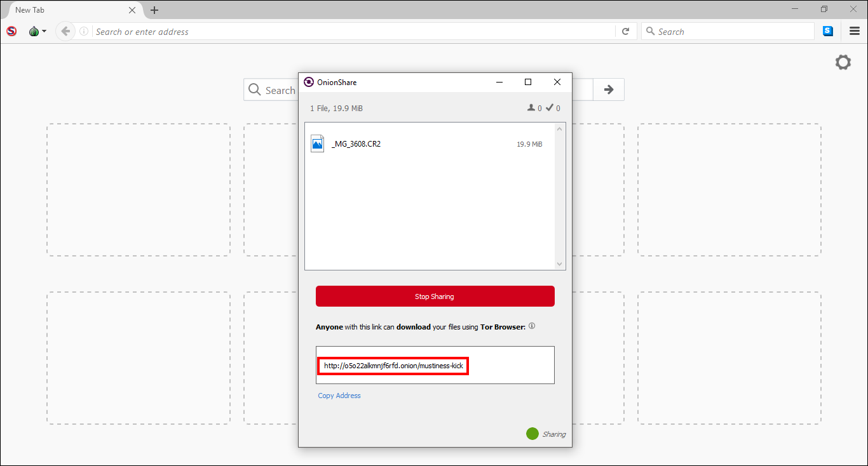868x466 pixels.
Task: Click the top-left empty tile on new tab page
Action: (139, 190)
